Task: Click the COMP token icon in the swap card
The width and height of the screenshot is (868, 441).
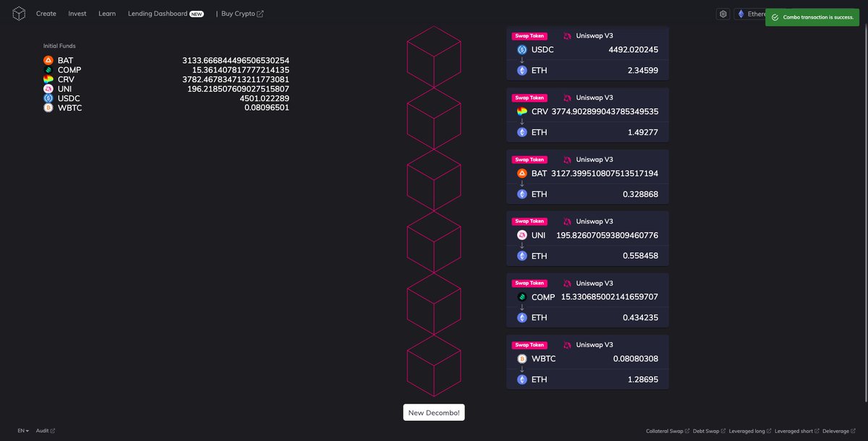Action: pyautogui.click(x=522, y=297)
